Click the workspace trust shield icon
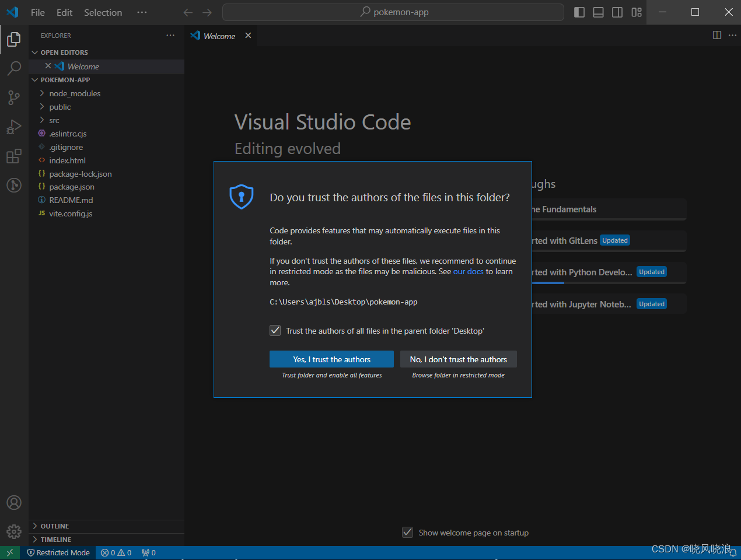 tap(242, 197)
